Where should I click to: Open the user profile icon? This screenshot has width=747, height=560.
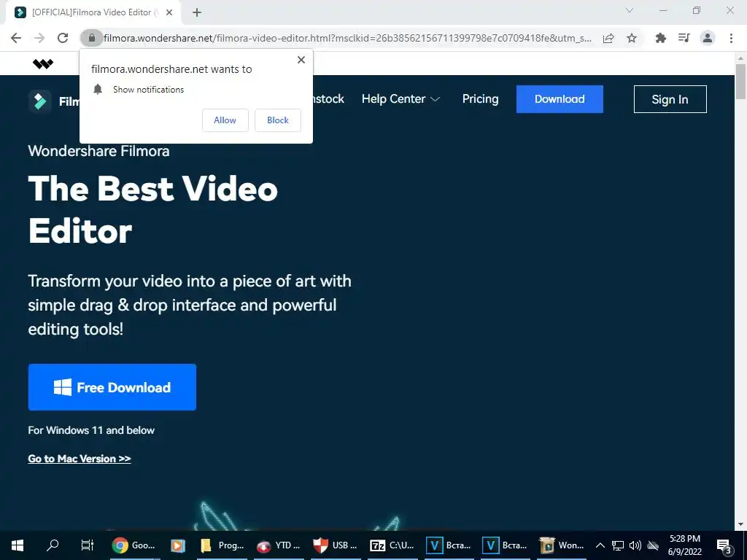(x=708, y=38)
